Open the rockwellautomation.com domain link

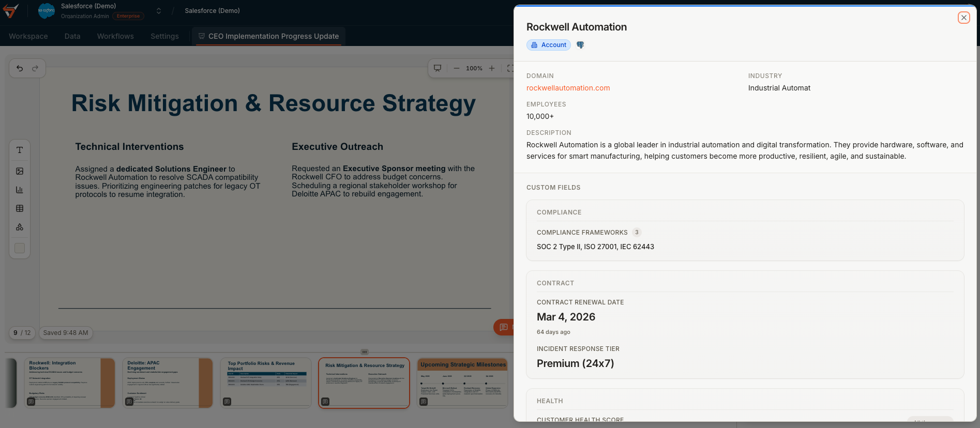click(x=568, y=88)
